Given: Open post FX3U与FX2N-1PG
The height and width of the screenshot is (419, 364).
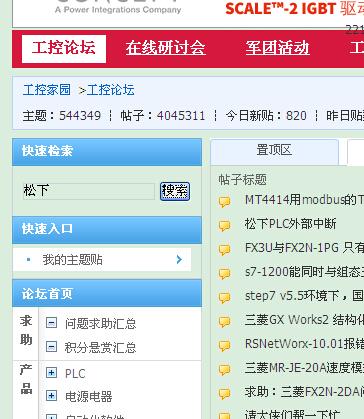Looking at the screenshot, I should click(x=304, y=248).
